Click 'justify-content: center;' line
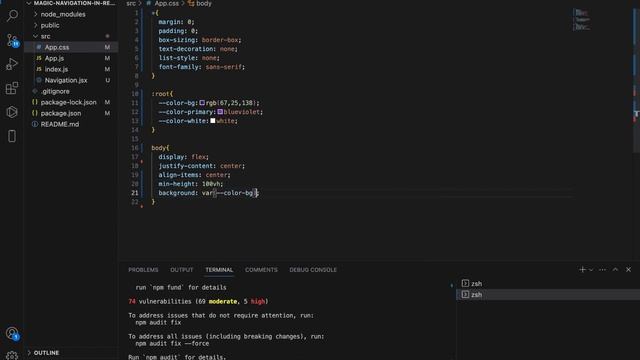The image size is (640, 360). [x=202, y=166]
